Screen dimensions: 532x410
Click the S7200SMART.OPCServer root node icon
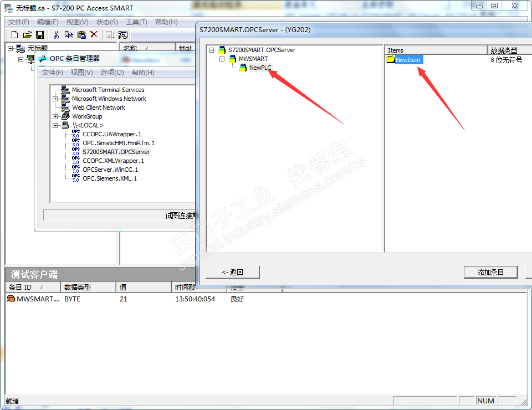click(222, 50)
